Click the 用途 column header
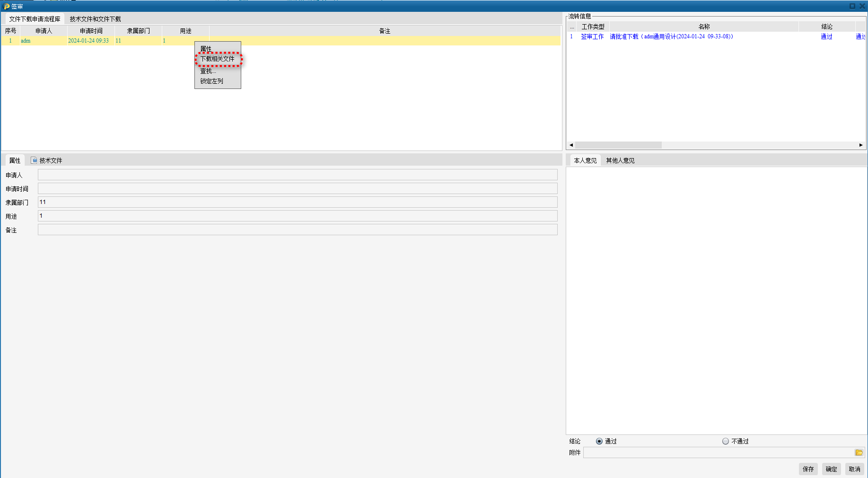 185,31
